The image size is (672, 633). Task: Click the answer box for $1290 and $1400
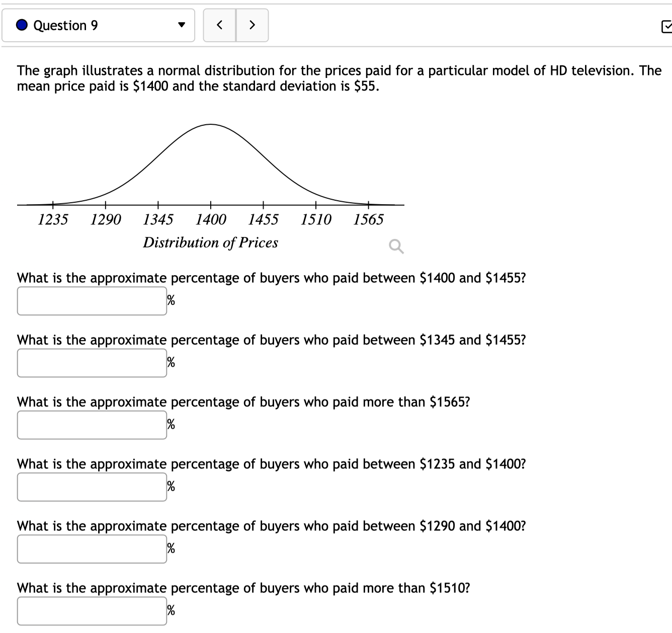92,548
